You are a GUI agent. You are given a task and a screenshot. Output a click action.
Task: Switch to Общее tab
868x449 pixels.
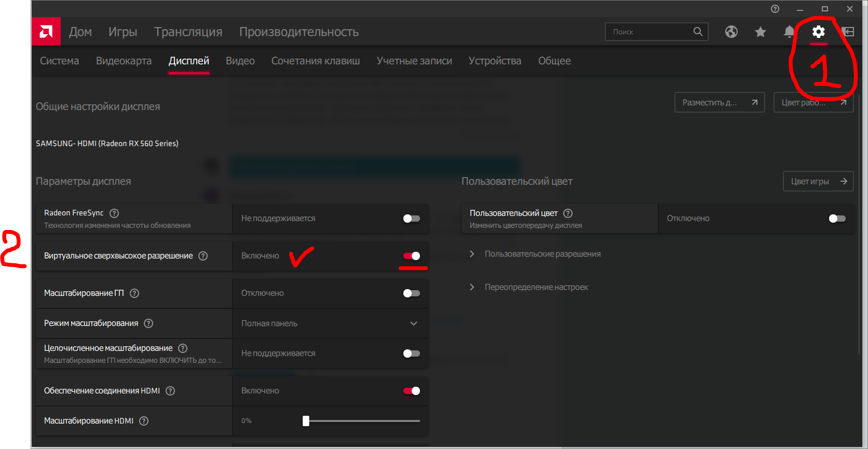[554, 61]
